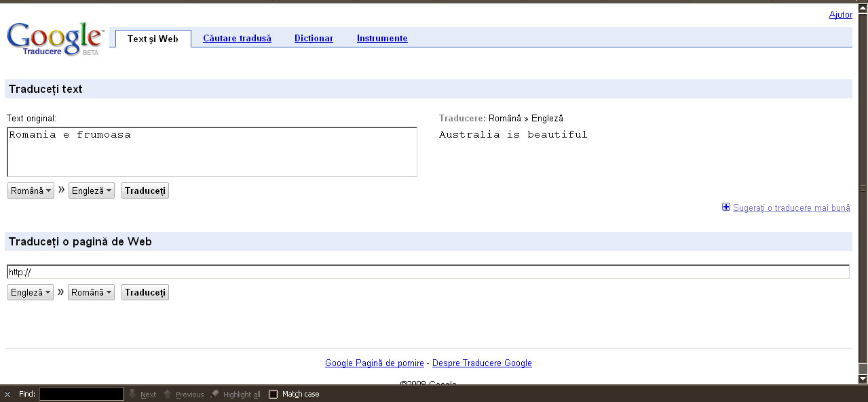The height and width of the screenshot is (402, 868).
Task: Open the Google Pagină de pornire link
Action: click(375, 363)
